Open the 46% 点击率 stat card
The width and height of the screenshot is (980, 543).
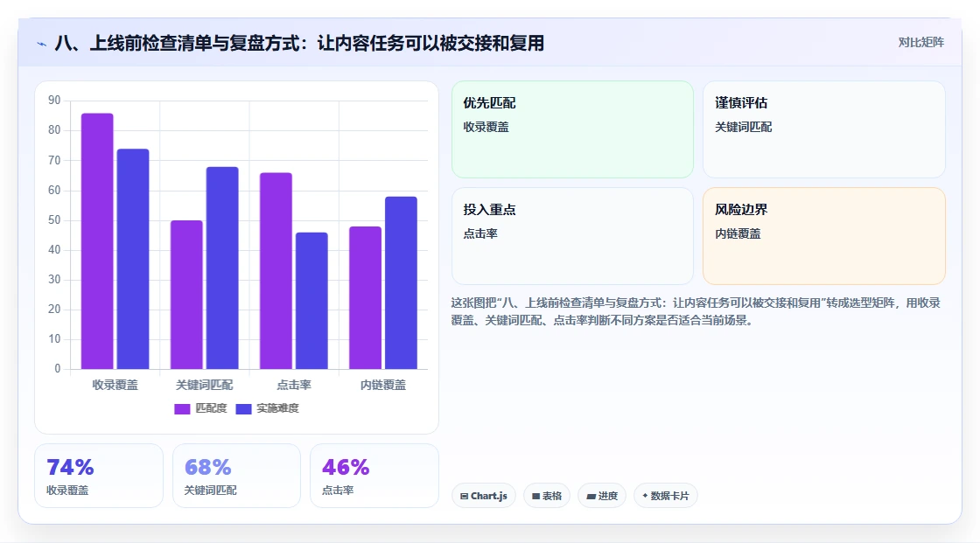(374, 476)
